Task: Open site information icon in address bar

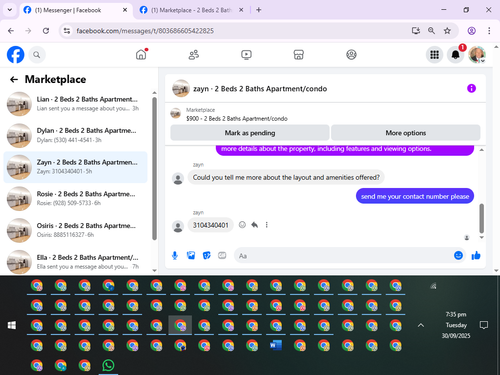Action: tap(67, 31)
